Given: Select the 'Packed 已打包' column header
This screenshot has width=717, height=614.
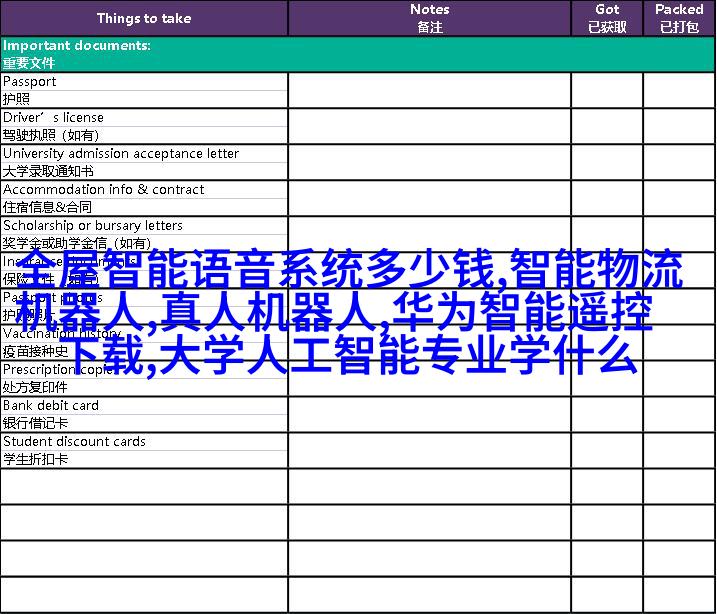Looking at the screenshot, I should [x=679, y=18].
